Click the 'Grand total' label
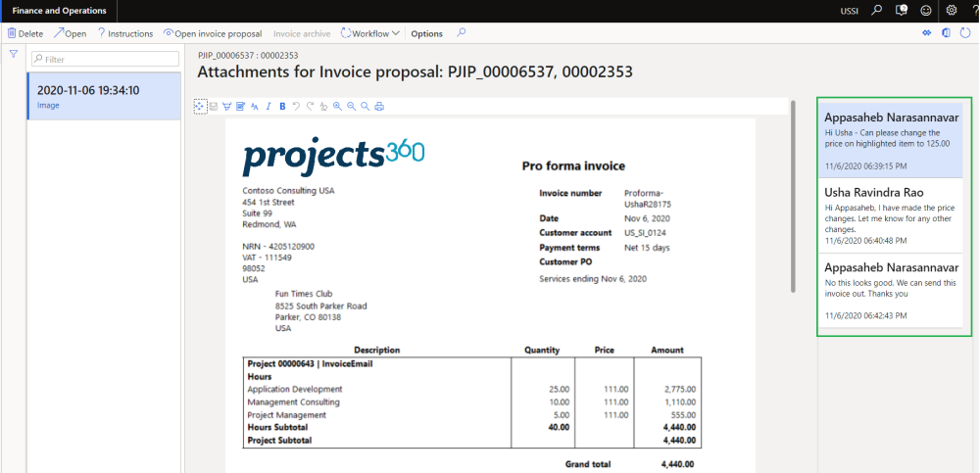Image resolution: width=980 pixels, height=473 pixels. pyautogui.click(x=588, y=465)
